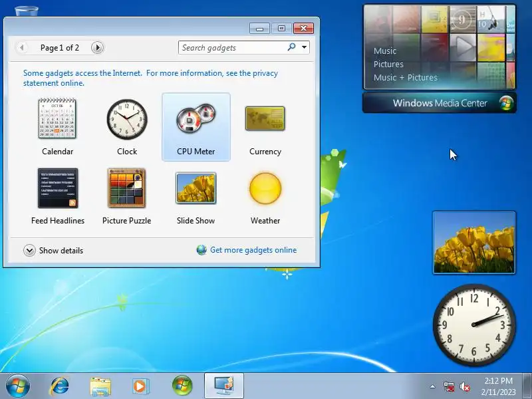Select the Slide Show gadget icon
This screenshot has height=399, width=532.
click(196, 188)
